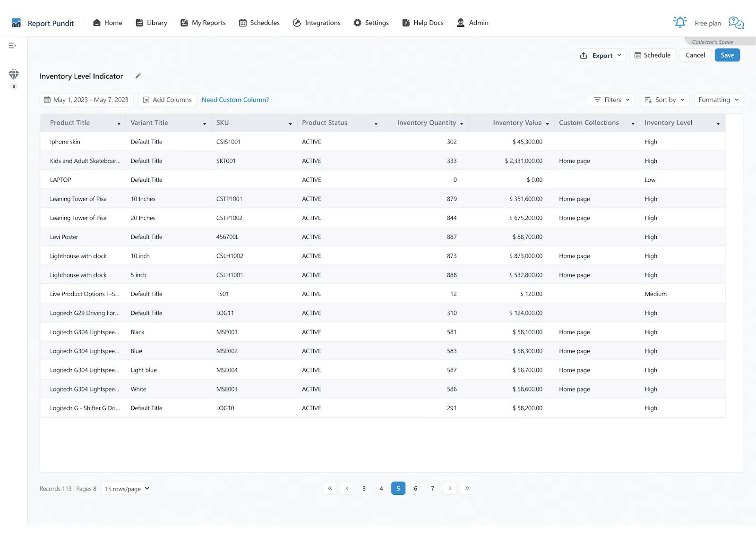
Task: Click SKU cell LOG10
Action: [225, 408]
